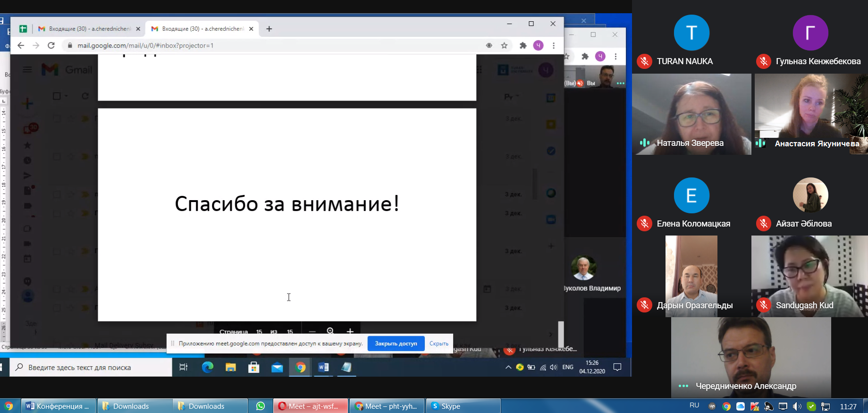The height and width of the screenshot is (413, 868).
Task: Open Task View on the shared taskbar
Action: tap(184, 367)
